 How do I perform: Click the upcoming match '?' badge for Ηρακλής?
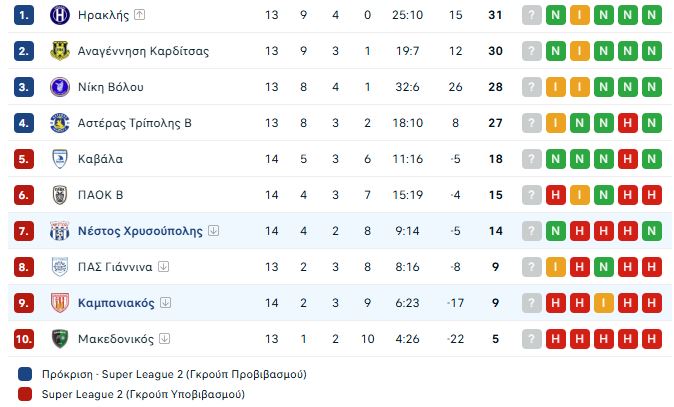531,15
